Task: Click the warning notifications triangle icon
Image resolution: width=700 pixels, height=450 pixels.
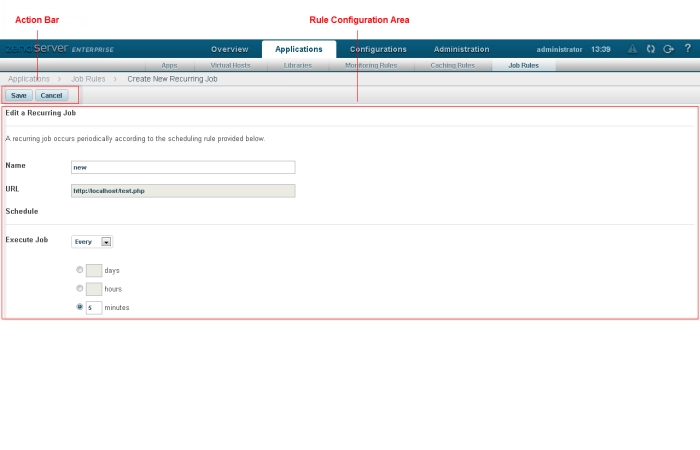Action: point(632,48)
